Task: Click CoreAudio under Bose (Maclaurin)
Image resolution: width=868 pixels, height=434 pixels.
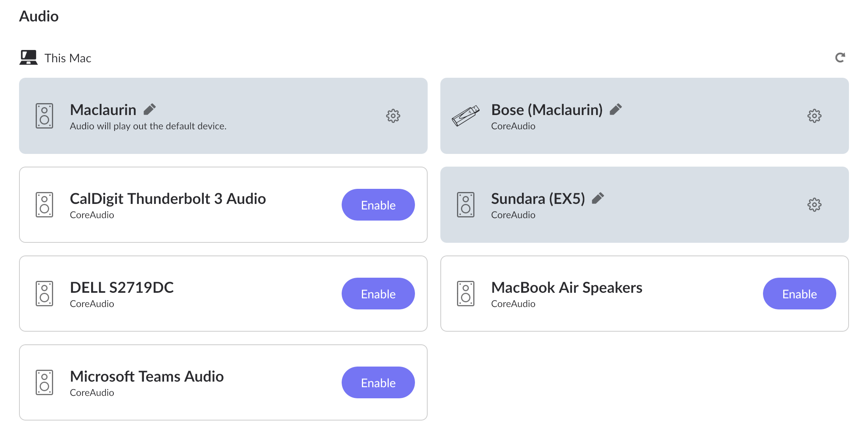Action: pos(513,126)
